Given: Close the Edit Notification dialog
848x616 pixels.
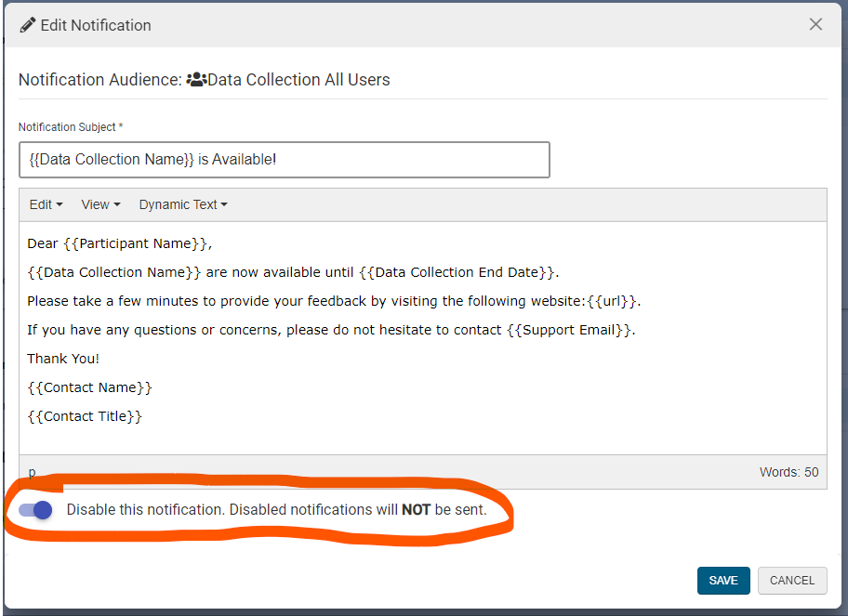Looking at the screenshot, I should coord(815,25).
